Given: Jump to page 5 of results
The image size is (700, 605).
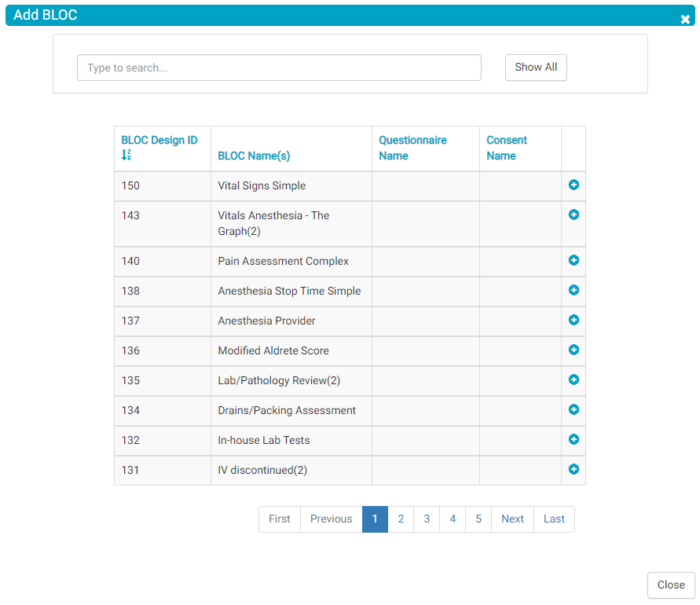Looking at the screenshot, I should pos(478,519).
